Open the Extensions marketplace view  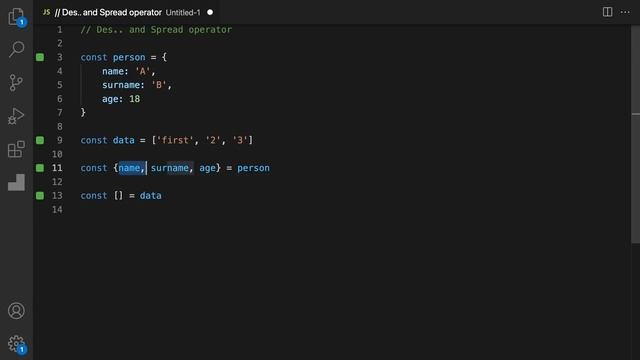[16, 149]
